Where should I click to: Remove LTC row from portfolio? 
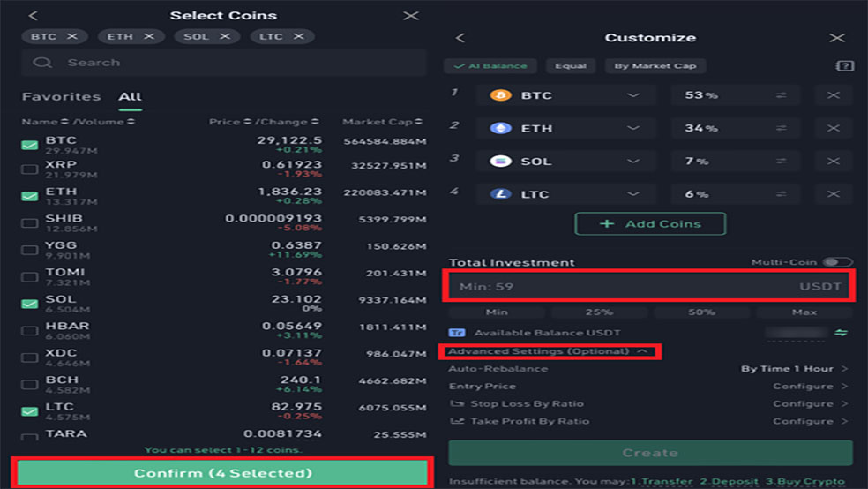tap(833, 194)
